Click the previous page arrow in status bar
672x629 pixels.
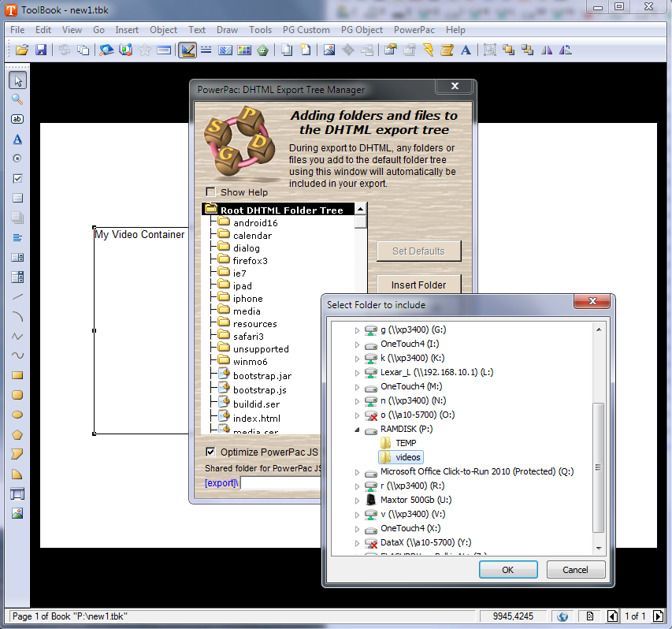(612, 616)
